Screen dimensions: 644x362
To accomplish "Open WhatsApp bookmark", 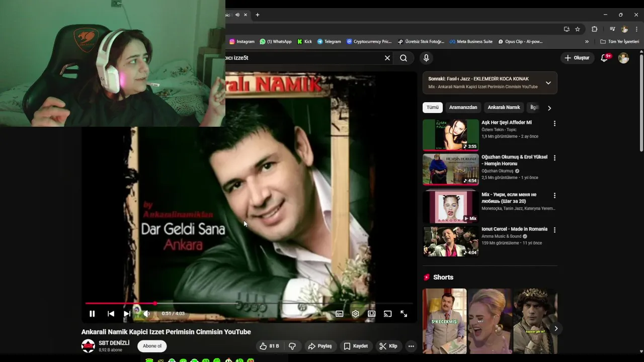I will tap(276, 42).
